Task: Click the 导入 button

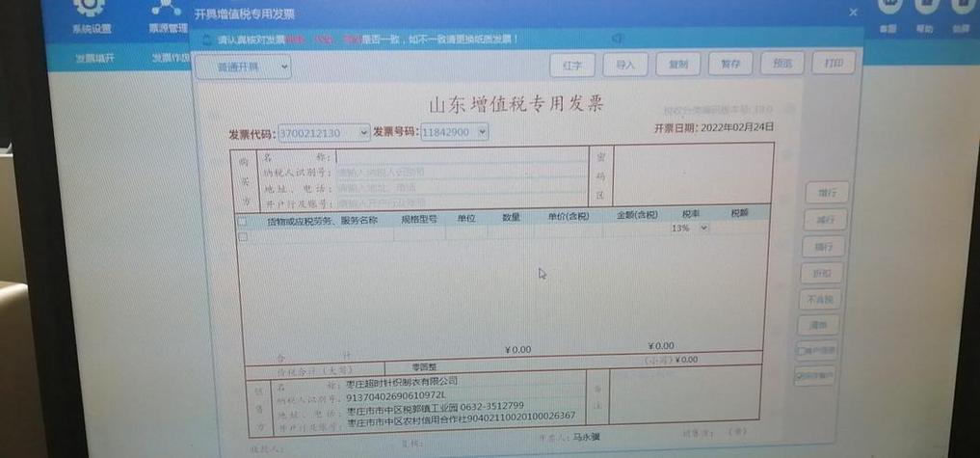Action: [x=625, y=65]
